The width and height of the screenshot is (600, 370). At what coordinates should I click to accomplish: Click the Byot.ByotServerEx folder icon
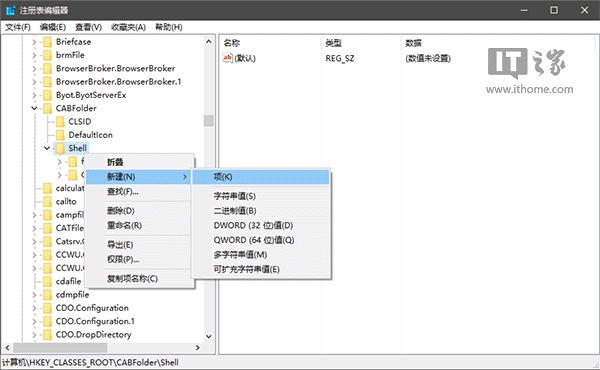47,95
